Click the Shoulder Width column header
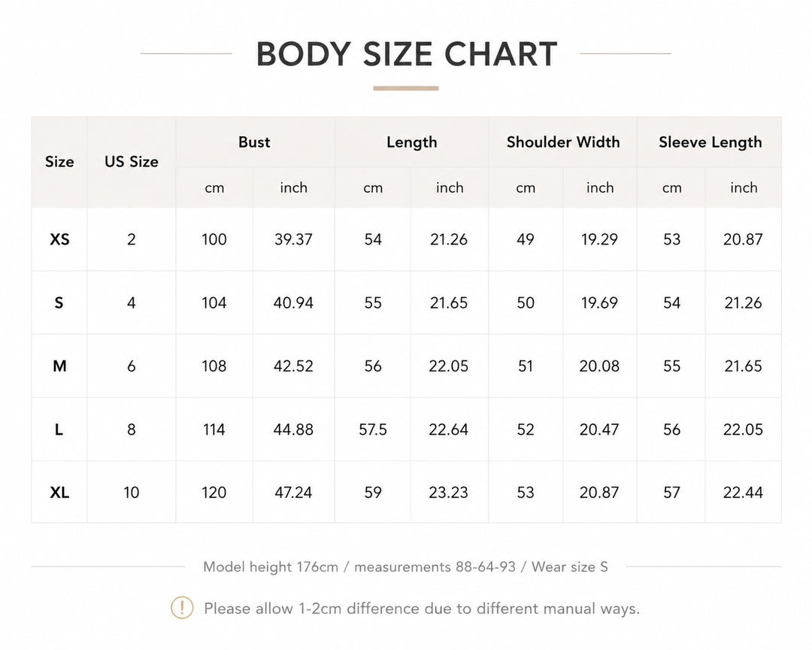Image resolution: width=812 pixels, height=650 pixels. point(563,142)
